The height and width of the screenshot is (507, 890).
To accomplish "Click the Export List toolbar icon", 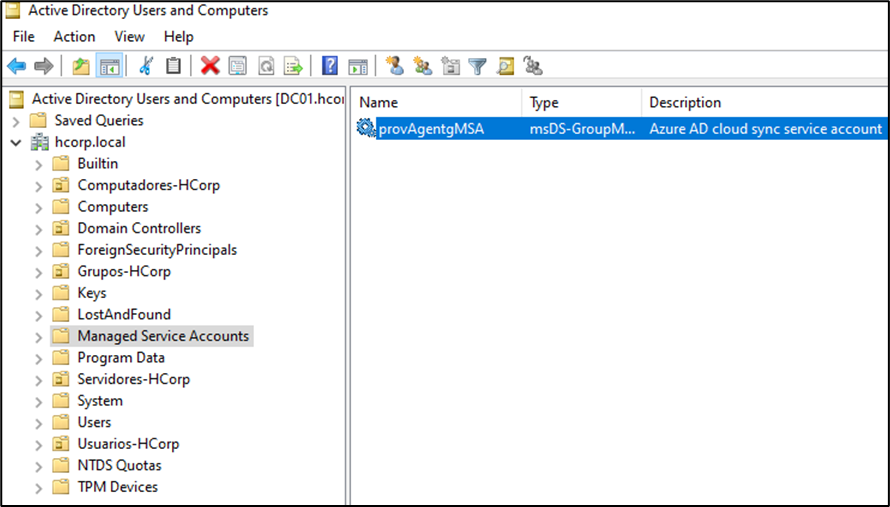I will (293, 66).
